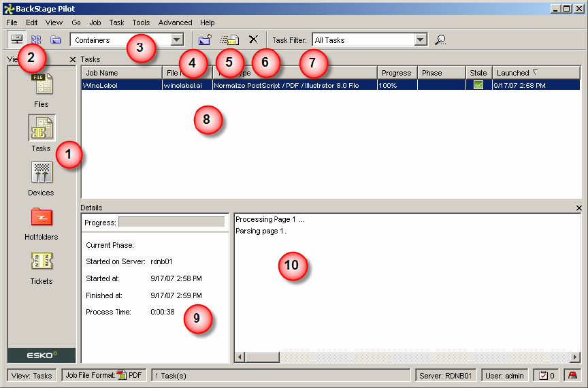Open the Job menu
Screen dimensions: 588x388
click(95, 22)
